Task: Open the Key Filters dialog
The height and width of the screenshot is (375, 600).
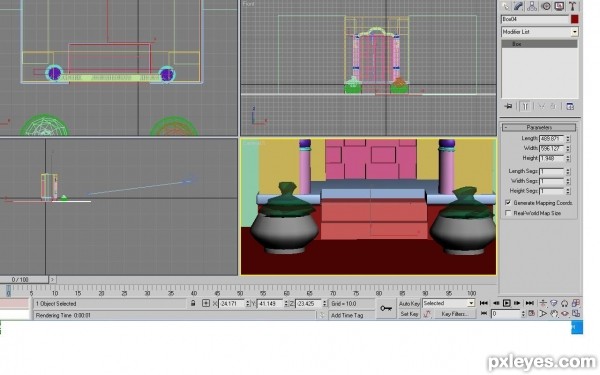Action: point(455,314)
